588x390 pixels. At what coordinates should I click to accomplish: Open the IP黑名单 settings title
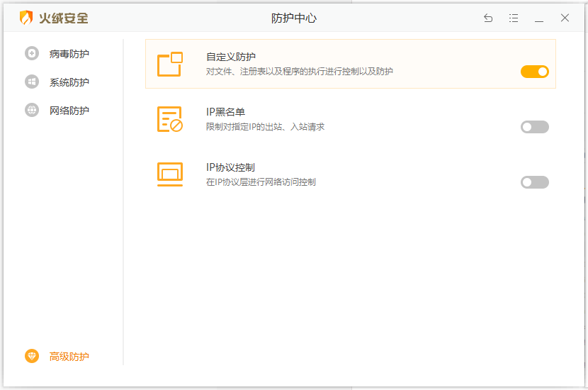[x=225, y=112]
